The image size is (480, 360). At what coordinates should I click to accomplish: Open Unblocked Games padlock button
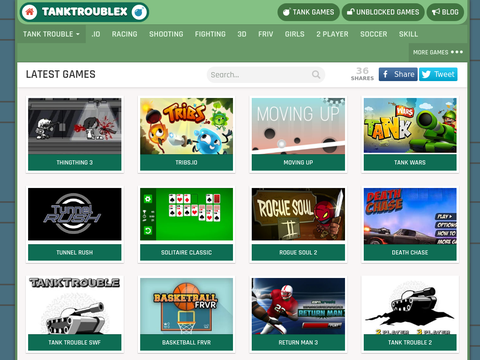(383, 12)
